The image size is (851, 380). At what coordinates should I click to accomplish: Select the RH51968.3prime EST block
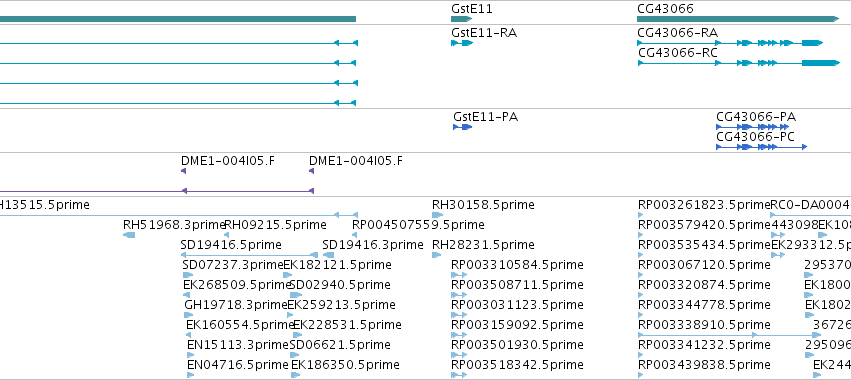(129, 235)
